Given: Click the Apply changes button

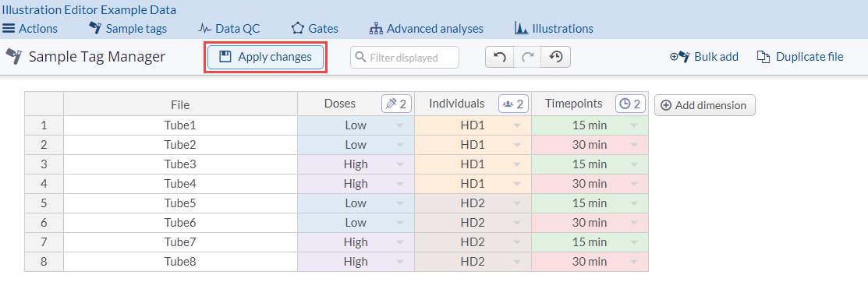Looking at the screenshot, I should click(x=265, y=57).
